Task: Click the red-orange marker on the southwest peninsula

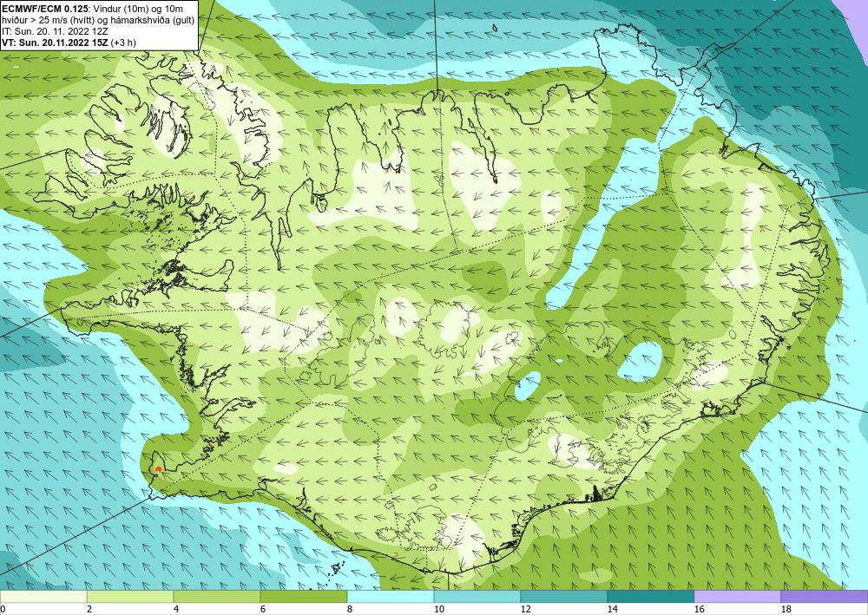Action: tap(158, 469)
